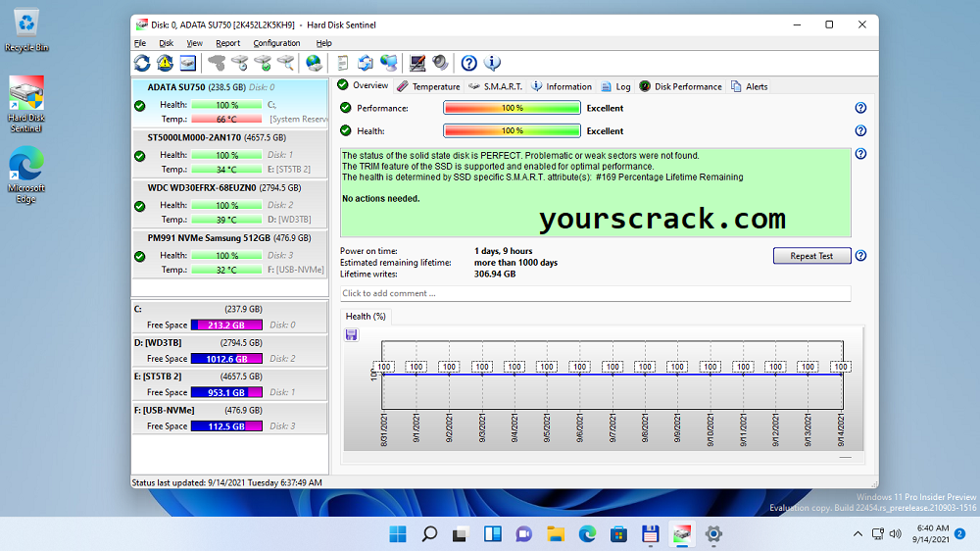This screenshot has width=980, height=551.
Task: Click green status icon of WDC WD30EFRX disk
Action: click(140, 207)
